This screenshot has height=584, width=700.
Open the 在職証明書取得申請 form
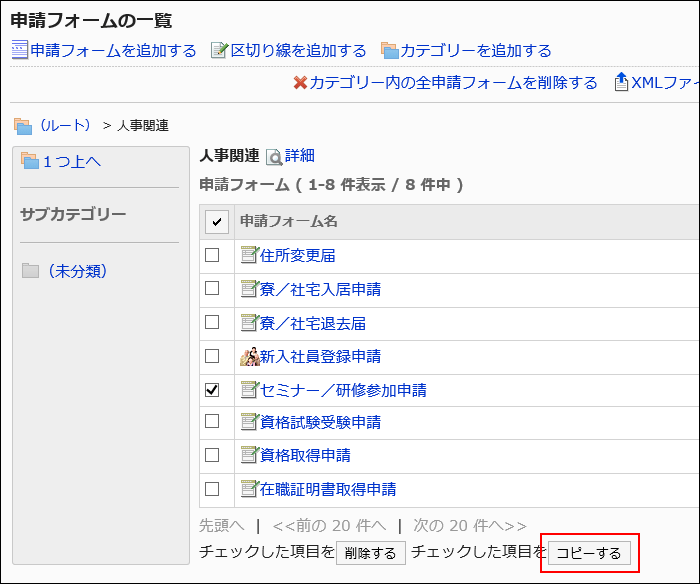328,489
